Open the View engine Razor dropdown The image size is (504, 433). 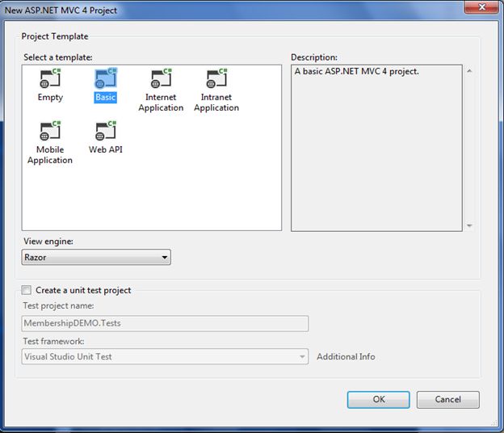[x=96, y=257]
